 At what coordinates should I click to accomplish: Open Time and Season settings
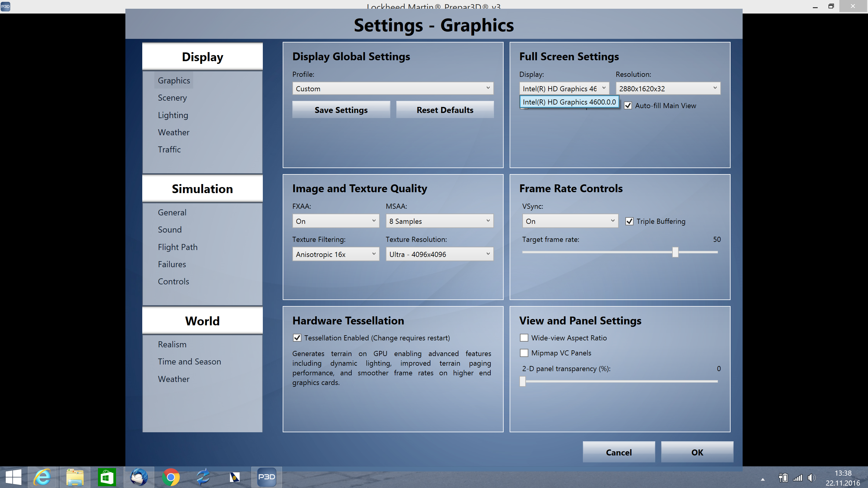(x=189, y=362)
